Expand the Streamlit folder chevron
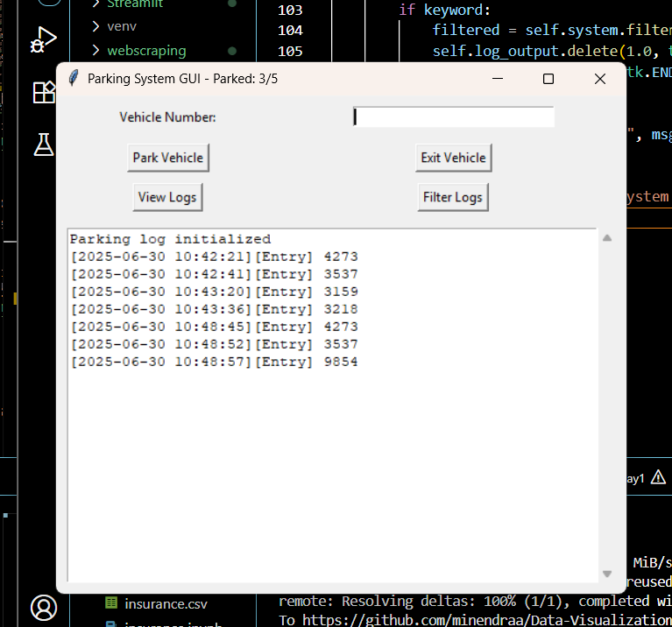 [95, 4]
